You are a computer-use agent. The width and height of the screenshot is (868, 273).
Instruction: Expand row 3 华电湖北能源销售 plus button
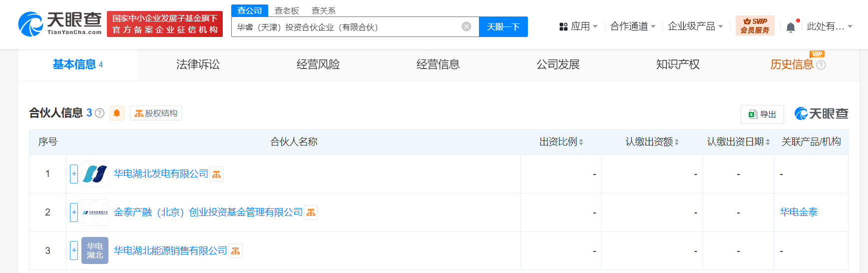coord(74,250)
